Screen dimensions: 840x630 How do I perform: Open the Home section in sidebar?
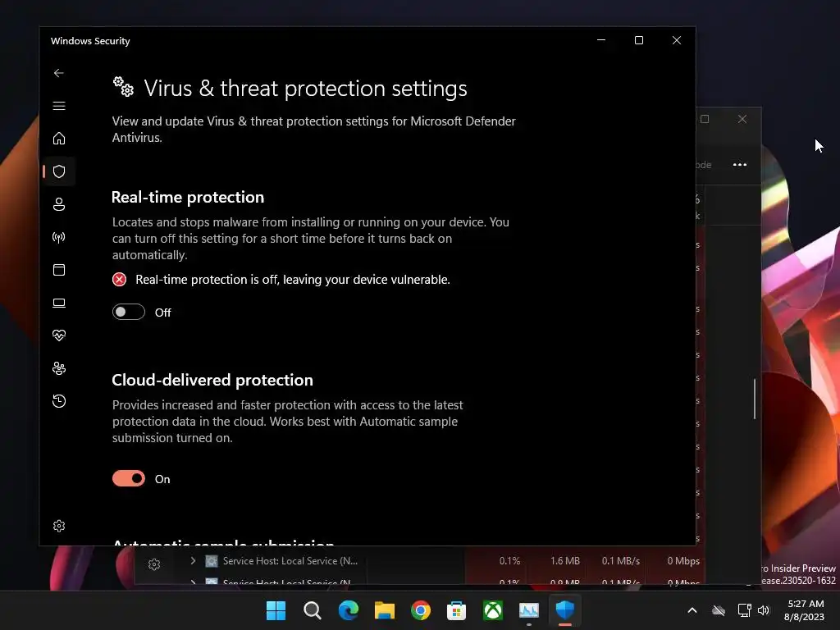(59, 138)
